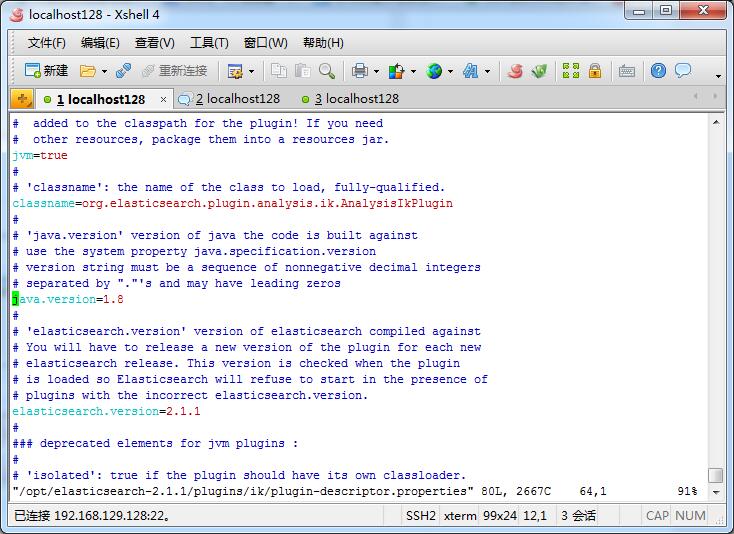
Task: Click the speech bubble chat icon
Action: (683, 71)
